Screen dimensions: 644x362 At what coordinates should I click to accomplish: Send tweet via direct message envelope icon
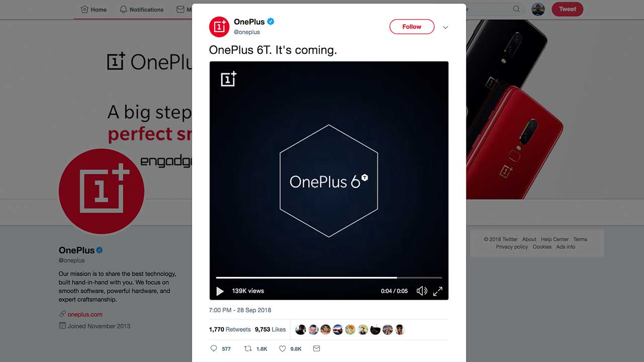[x=316, y=348]
